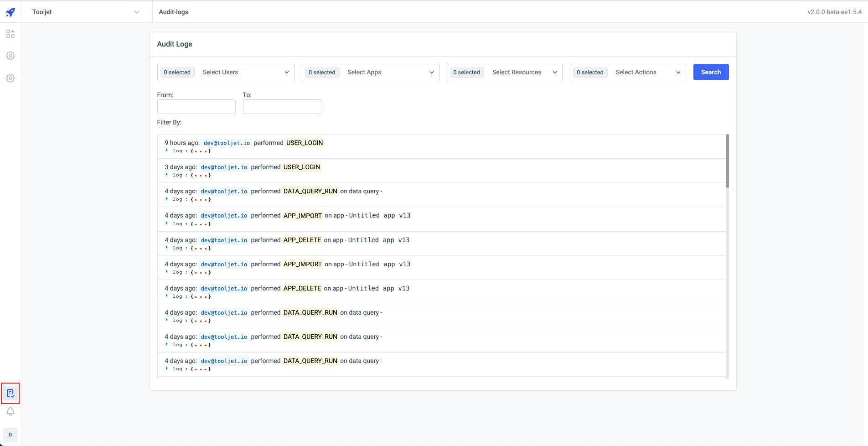The image size is (868, 446).
Task: Expand log of second APP_IMPORT entry
Action: tap(167, 272)
